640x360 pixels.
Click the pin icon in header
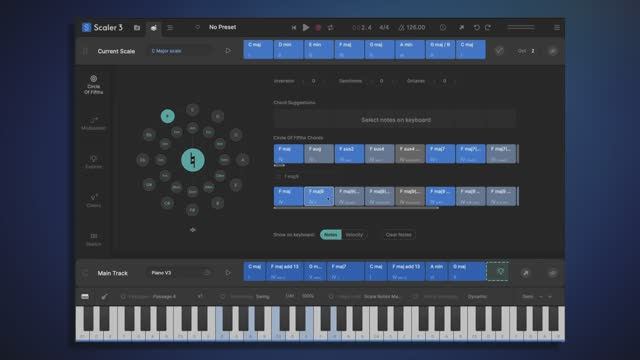(x=461, y=28)
